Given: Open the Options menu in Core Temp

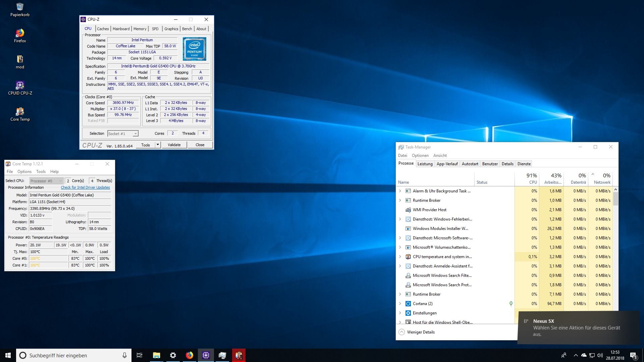Looking at the screenshot, I should tap(24, 172).
